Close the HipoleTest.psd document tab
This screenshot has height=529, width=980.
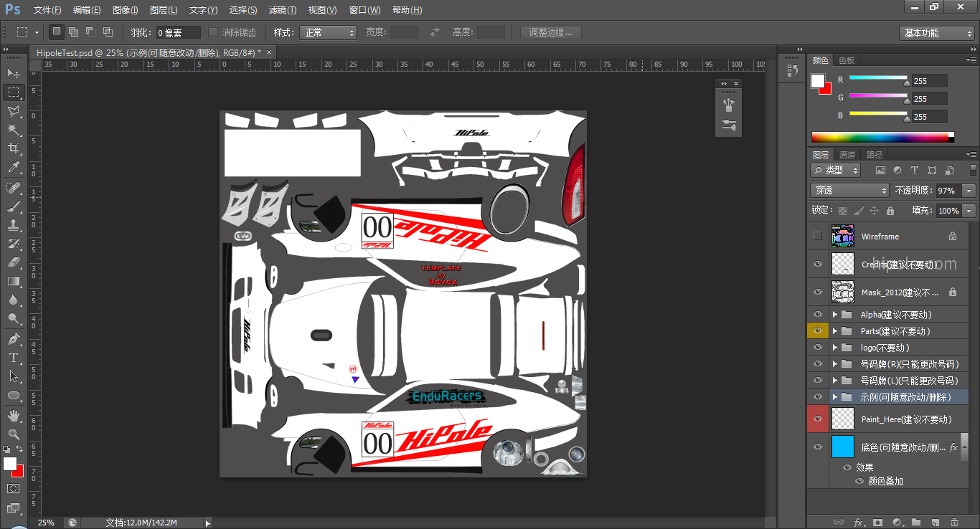[269, 52]
